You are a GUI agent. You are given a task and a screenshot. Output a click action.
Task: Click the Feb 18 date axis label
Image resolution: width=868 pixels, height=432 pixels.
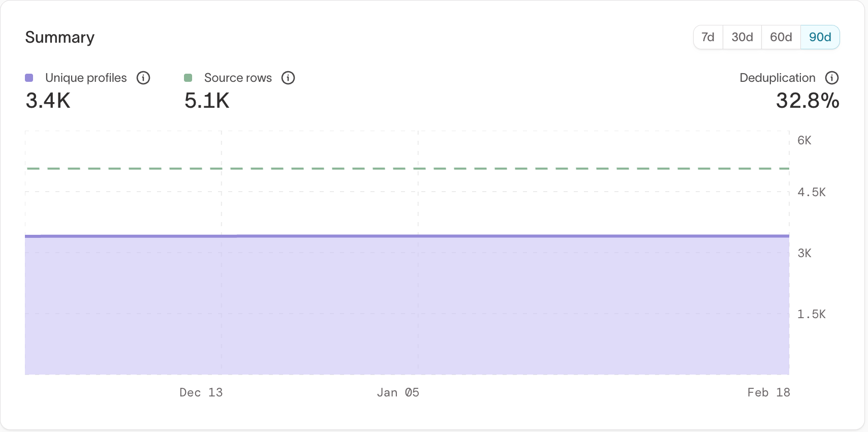click(768, 392)
